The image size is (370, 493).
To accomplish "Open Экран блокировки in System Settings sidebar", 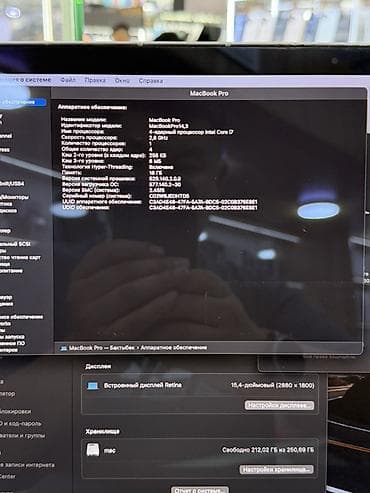I will 16,411.
